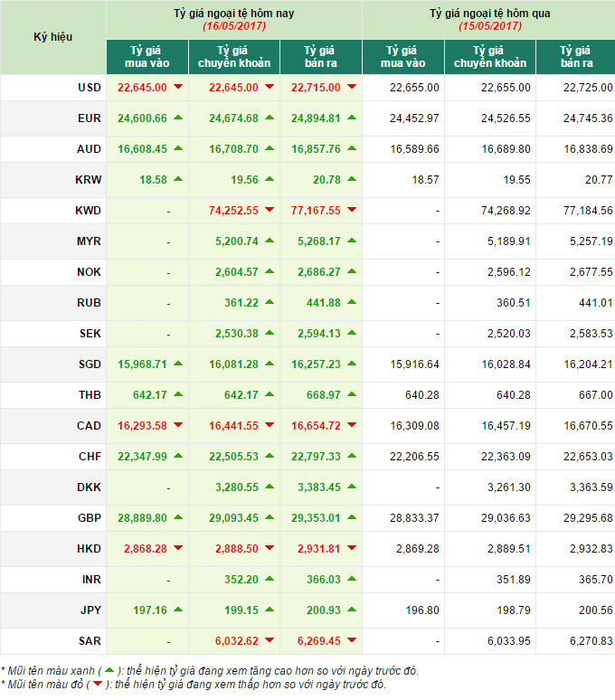Viewport: 615px width, 700px height.
Task: Click green up arrow next to RUB 441.88
Action: pyautogui.click(x=352, y=302)
